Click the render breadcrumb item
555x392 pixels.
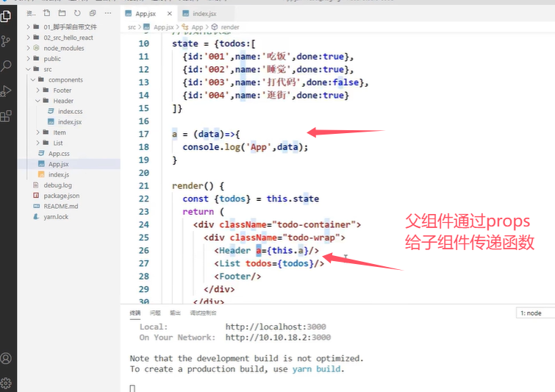coord(229,27)
